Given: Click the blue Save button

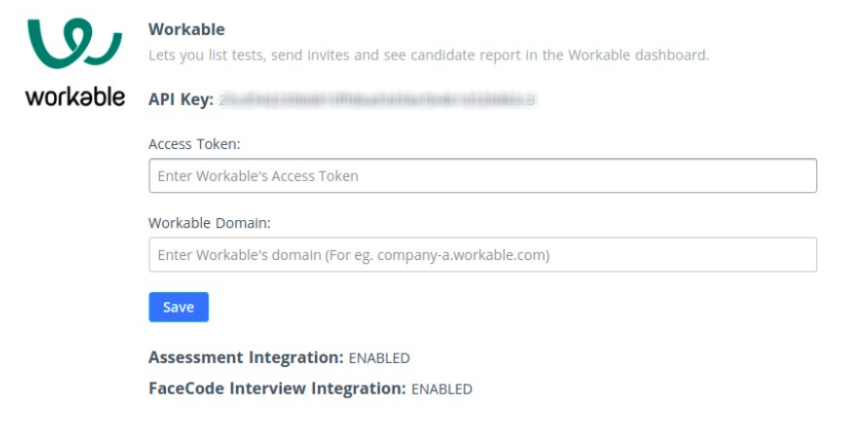Looking at the screenshot, I should coord(178,307).
